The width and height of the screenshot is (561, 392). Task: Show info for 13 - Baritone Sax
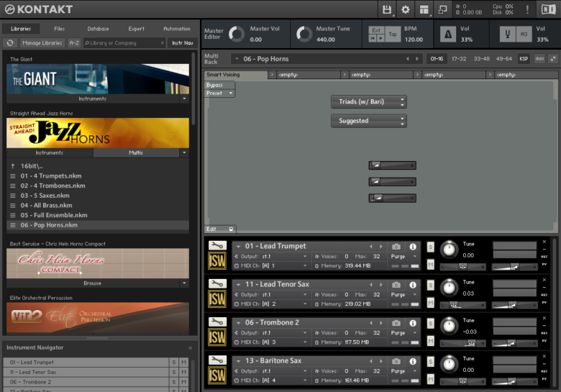point(413,361)
